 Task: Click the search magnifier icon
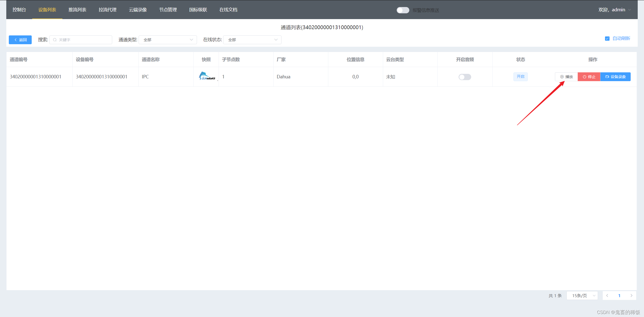(55, 40)
